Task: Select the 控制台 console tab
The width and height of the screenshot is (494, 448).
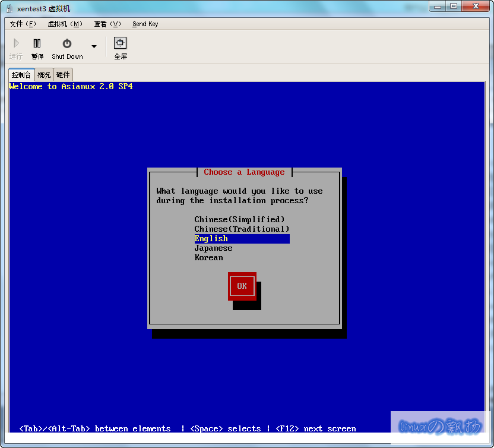Action: pos(21,75)
